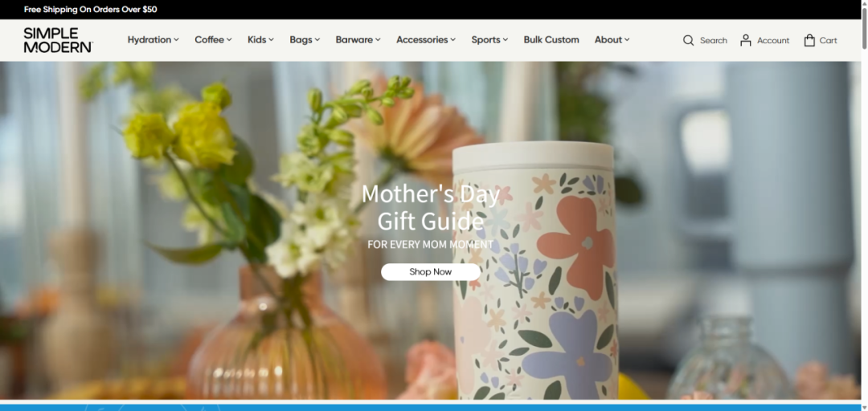Expand the Bags menu chevron
Screen dimensions: 868x411
(317, 40)
